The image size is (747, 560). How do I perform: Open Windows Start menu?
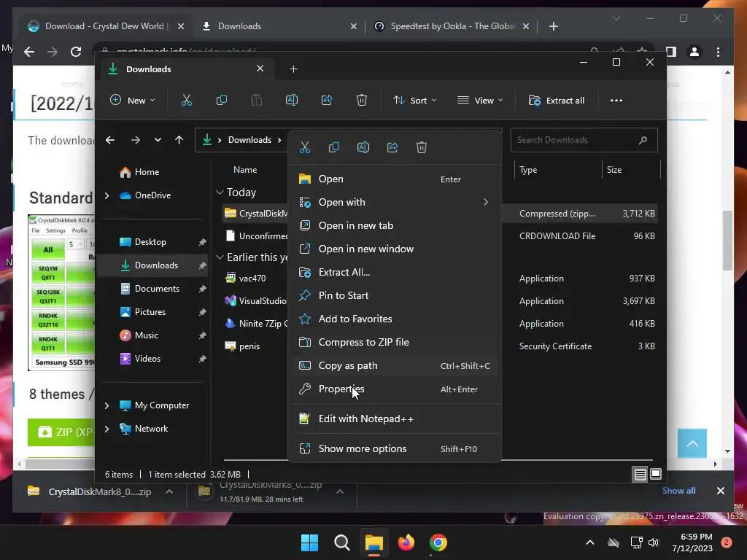[x=309, y=542]
